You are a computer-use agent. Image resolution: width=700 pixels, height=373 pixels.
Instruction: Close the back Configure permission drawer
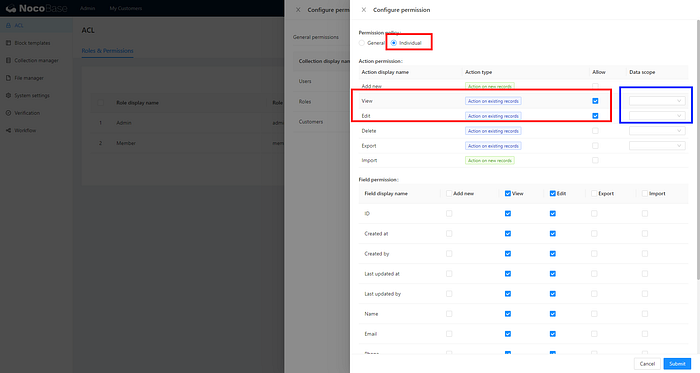[x=298, y=10]
